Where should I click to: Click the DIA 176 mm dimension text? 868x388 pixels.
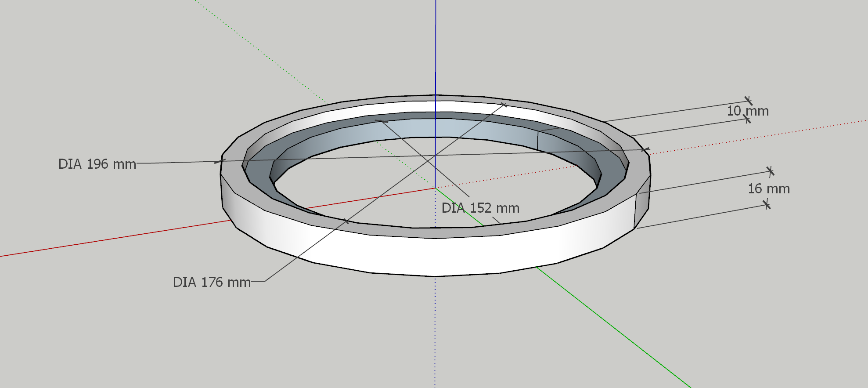click(x=212, y=282)
